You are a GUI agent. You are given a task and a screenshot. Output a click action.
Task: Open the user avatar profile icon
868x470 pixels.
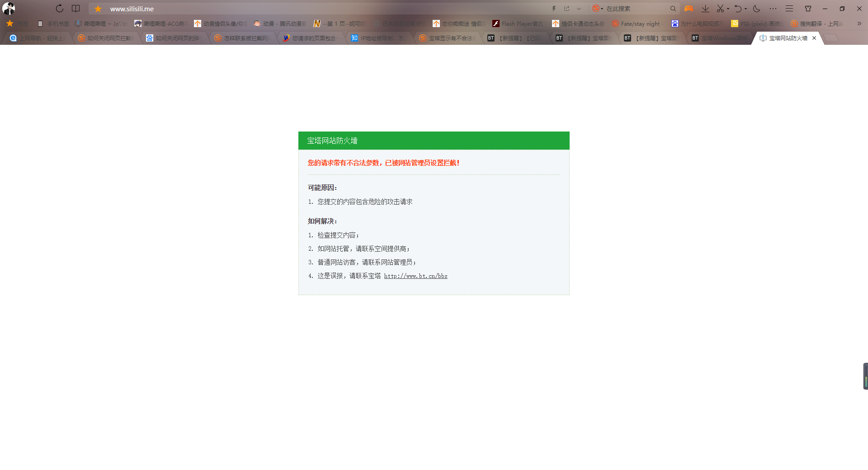click(9, 9)
